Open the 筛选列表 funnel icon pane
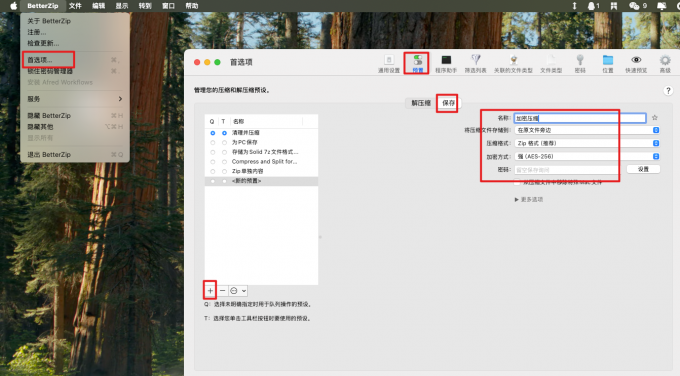680x376 pixels. point(476,64)
